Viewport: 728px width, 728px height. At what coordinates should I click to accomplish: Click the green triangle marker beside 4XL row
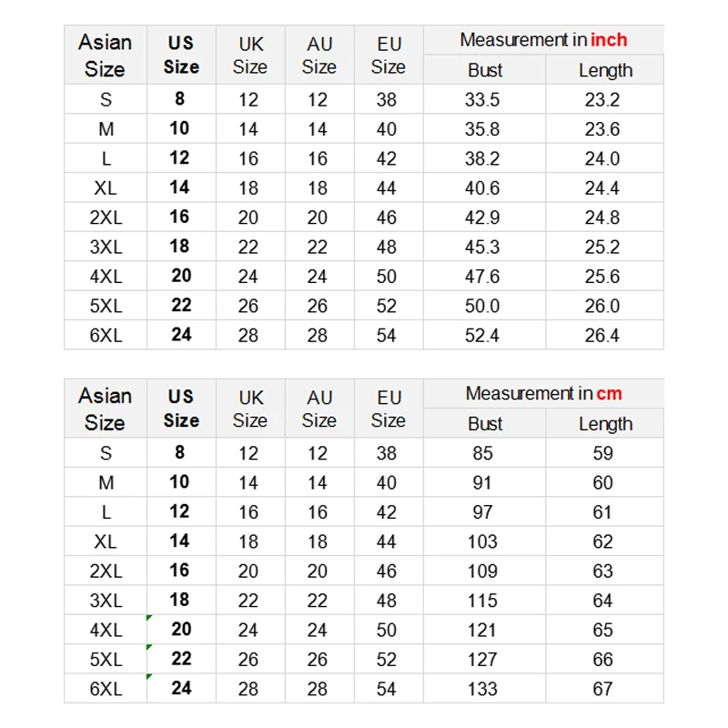coord(149,619)
